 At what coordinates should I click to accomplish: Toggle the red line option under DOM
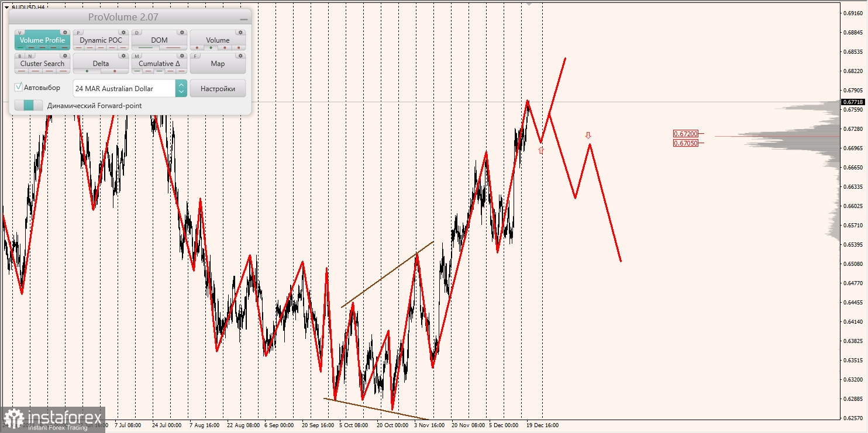(x=173, y=48)
